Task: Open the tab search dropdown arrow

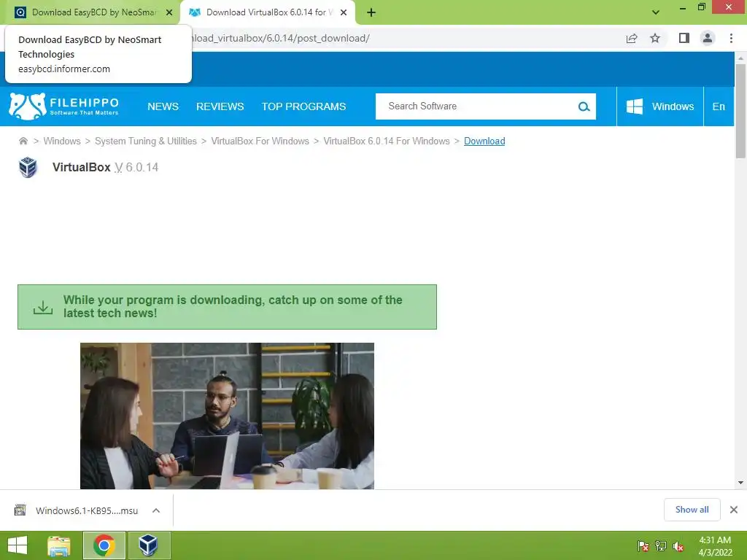Action: 656,12
